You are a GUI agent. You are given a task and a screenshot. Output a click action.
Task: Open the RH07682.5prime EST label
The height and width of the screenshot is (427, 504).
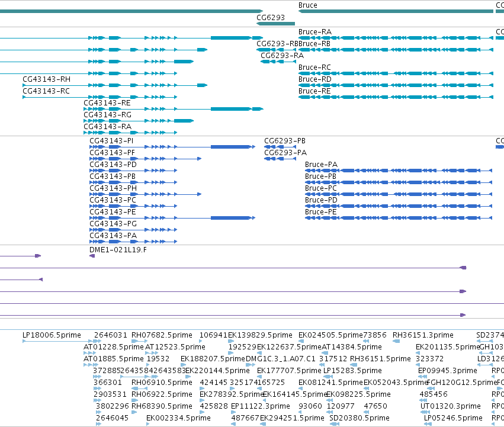coord(162,335)
